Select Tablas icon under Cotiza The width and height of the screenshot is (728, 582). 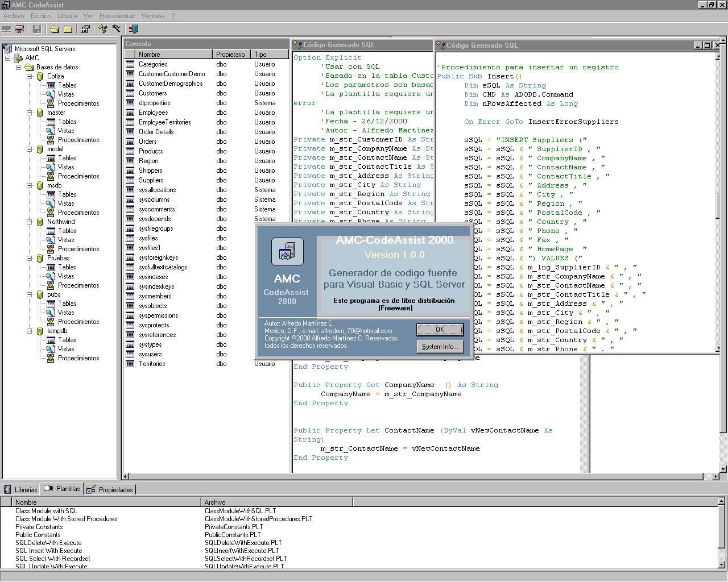pos(51,85)
